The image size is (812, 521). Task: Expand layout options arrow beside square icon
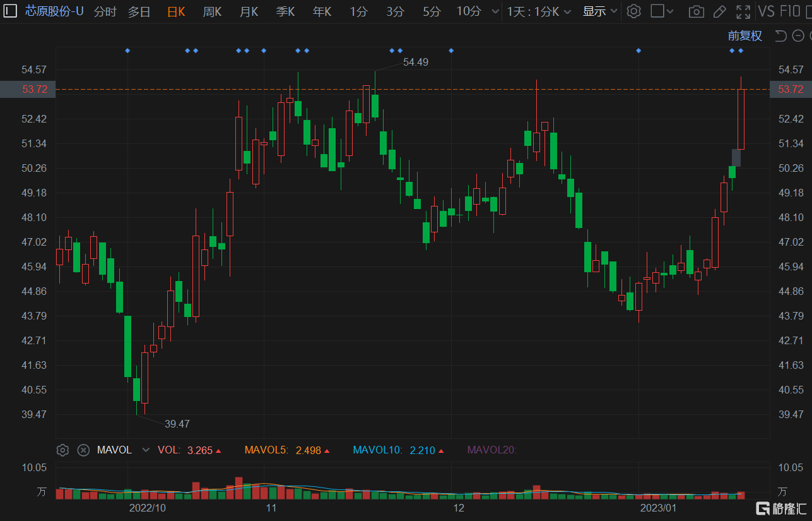670,11
